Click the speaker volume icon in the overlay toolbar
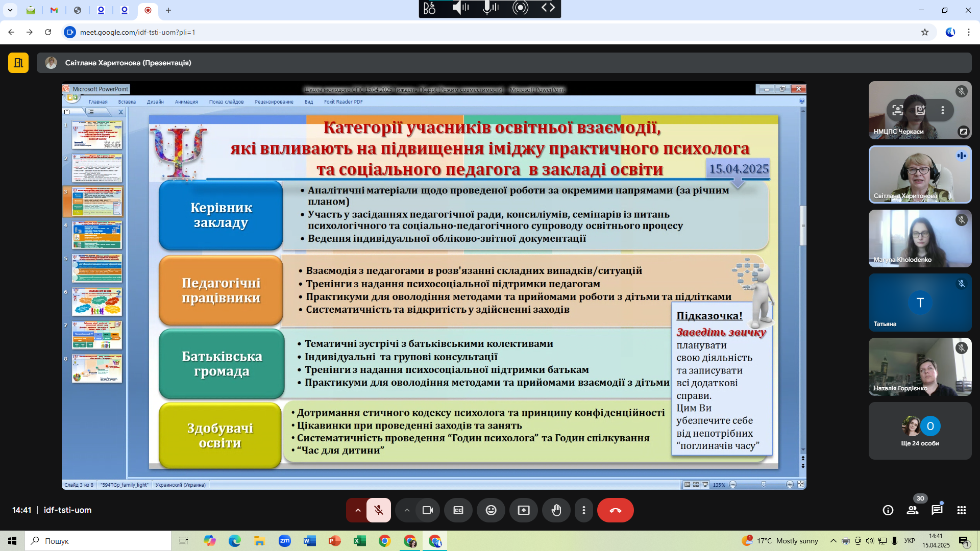 point(460,8)
